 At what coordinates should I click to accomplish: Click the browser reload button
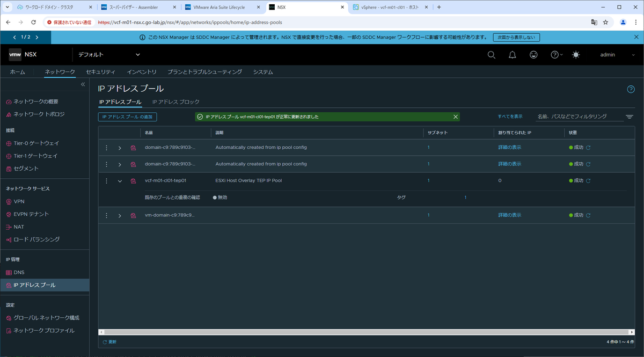point(34,23)
